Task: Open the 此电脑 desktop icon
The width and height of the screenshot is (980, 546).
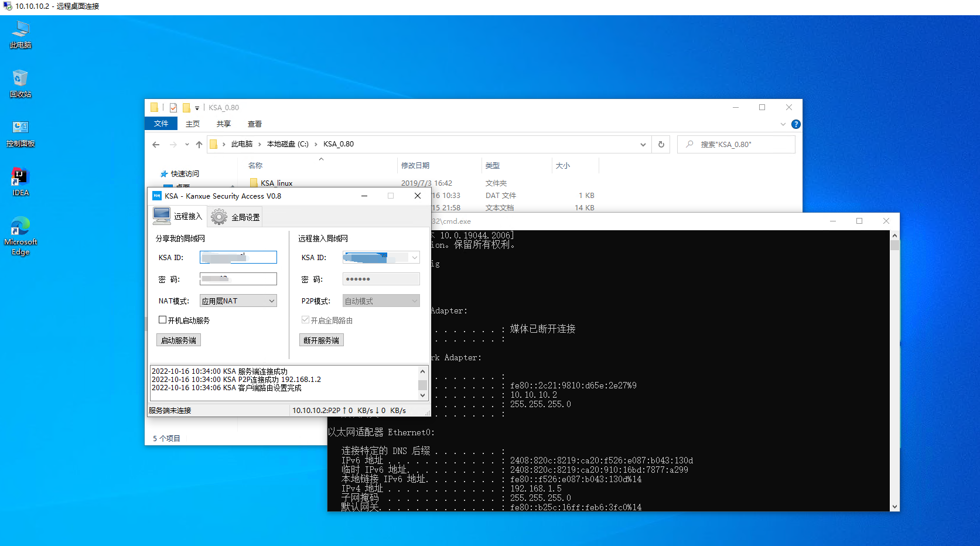Action: [21, 35]
